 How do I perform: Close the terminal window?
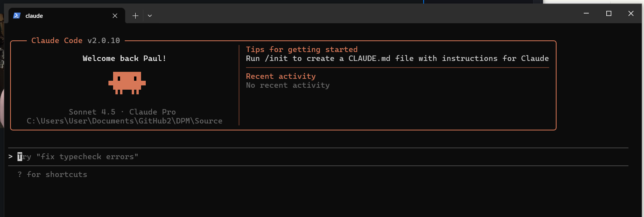tap(631, 13)
